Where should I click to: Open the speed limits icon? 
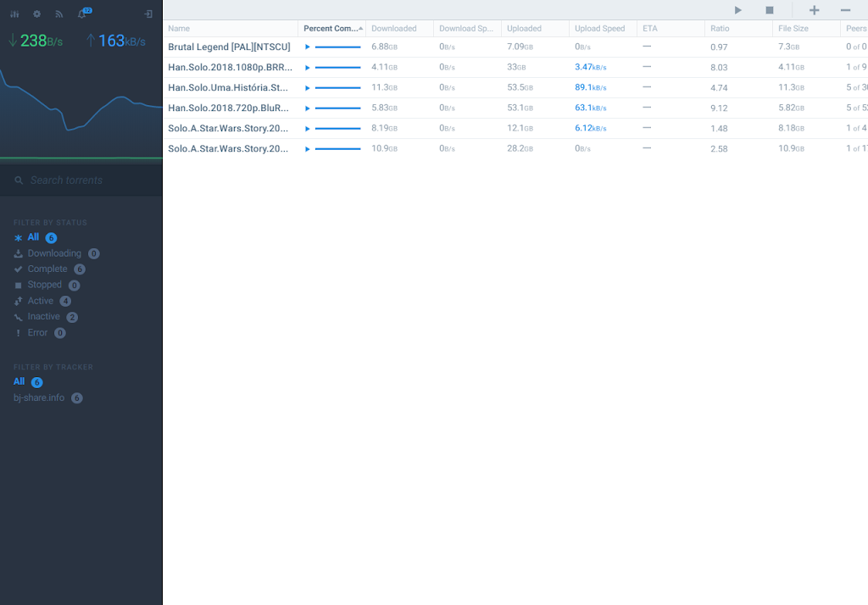(x=14, y=14)
